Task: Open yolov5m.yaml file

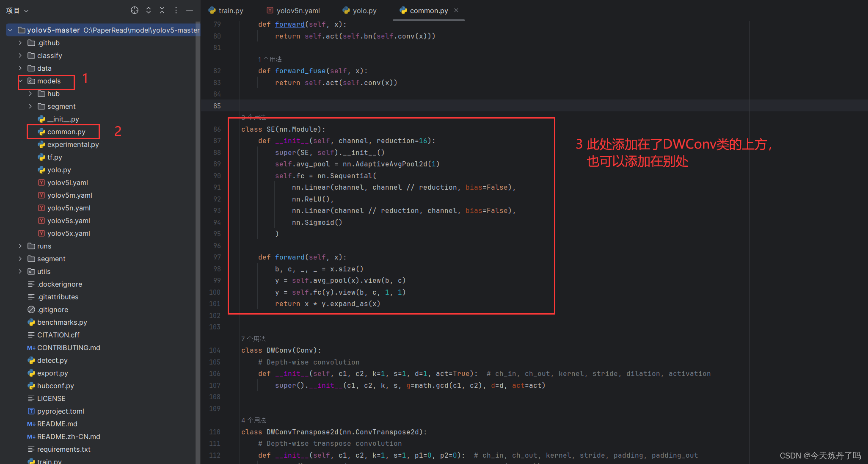Action: click(x=65, y=195)
